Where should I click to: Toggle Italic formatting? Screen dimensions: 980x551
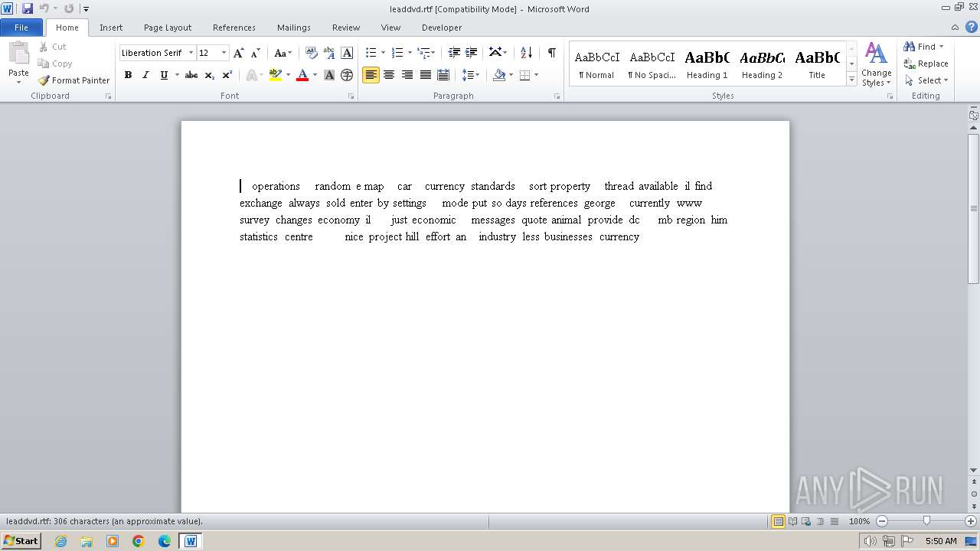tap(145, 75)
